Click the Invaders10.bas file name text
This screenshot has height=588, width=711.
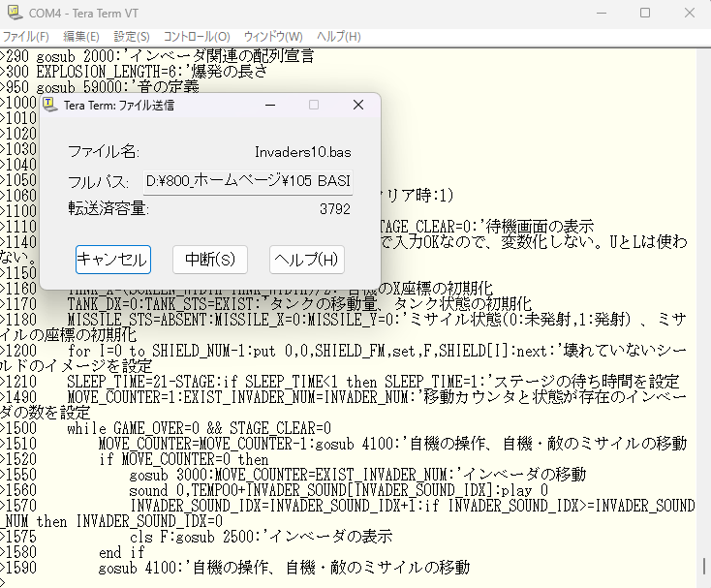point(302,152)
